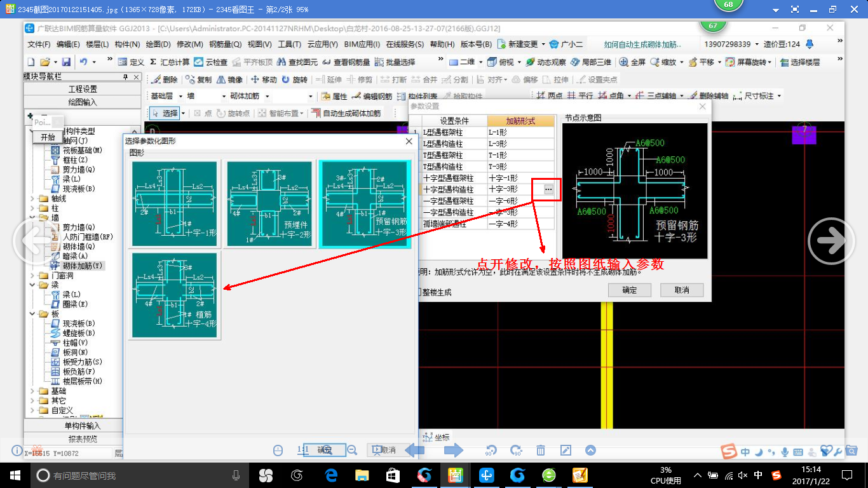The width and height of the screenshot is (868, 488).
Task: Click 选择楼层 select floor tool
Action: pyautogui.click(x=800, y=62)
